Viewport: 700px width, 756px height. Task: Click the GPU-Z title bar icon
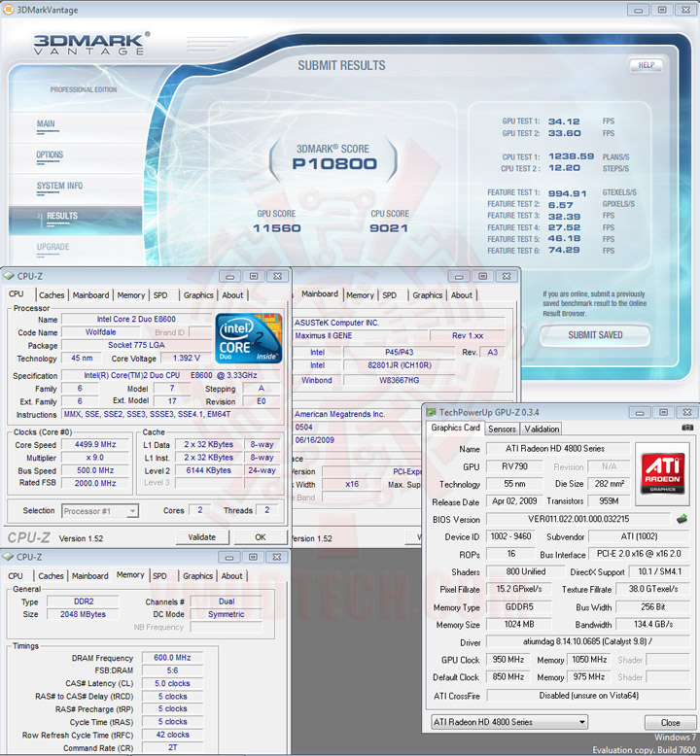click(x=431, y=412)
